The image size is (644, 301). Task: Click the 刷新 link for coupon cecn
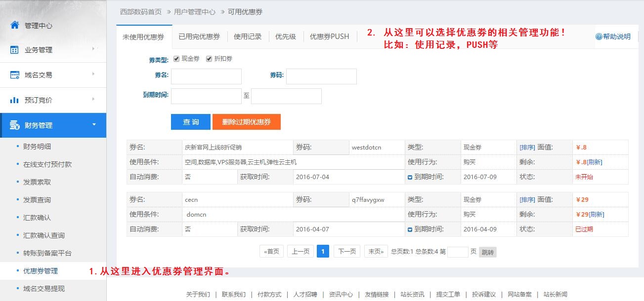pyautogui.click(x=598, y=214)
